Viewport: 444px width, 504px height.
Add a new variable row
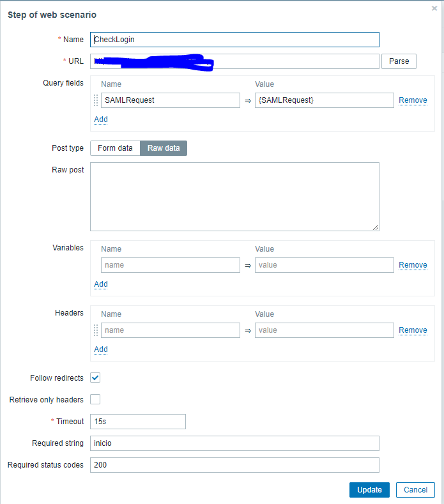(x=101, y=284)
